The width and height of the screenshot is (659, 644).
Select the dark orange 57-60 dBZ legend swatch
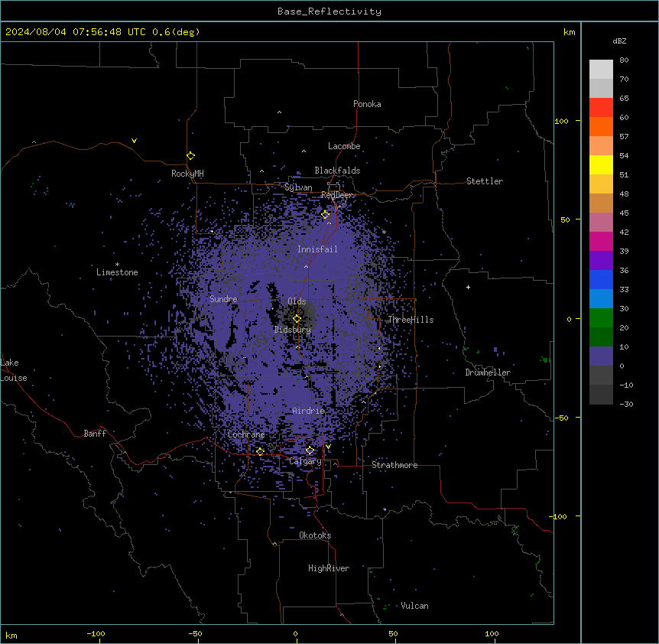[601, 126]
